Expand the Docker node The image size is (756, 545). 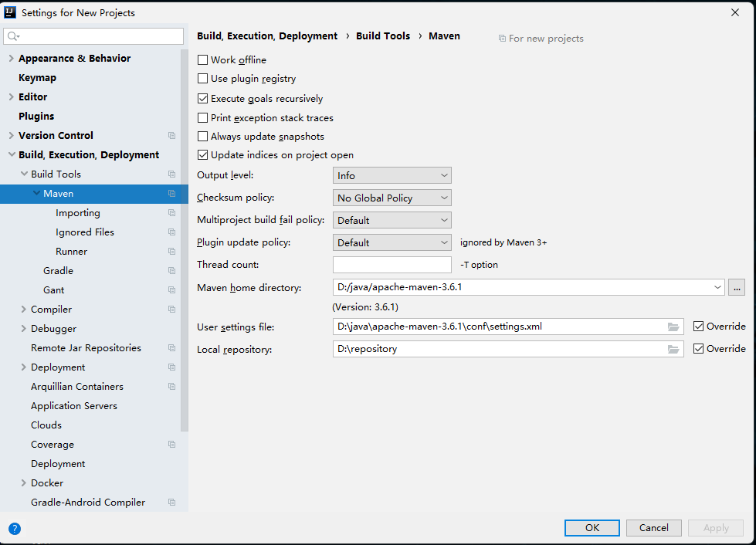point(23,482)
